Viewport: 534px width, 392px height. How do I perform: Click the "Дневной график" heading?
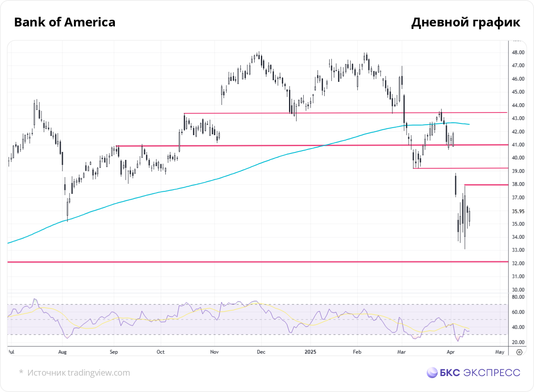466,23
